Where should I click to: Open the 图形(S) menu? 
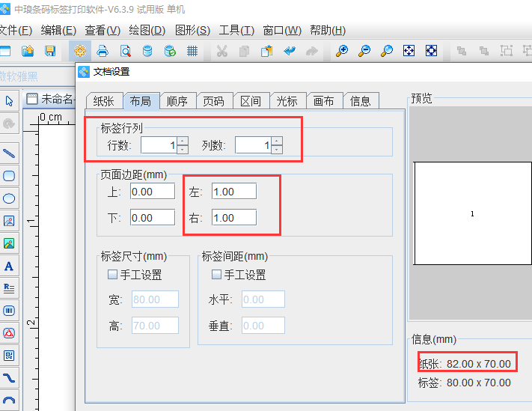coord(192,31)
